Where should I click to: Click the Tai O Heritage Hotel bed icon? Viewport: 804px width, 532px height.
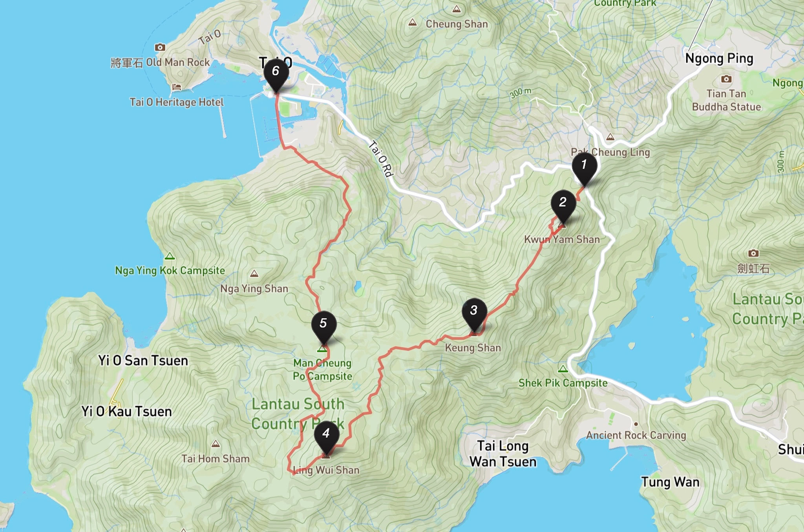pos(177,87)
